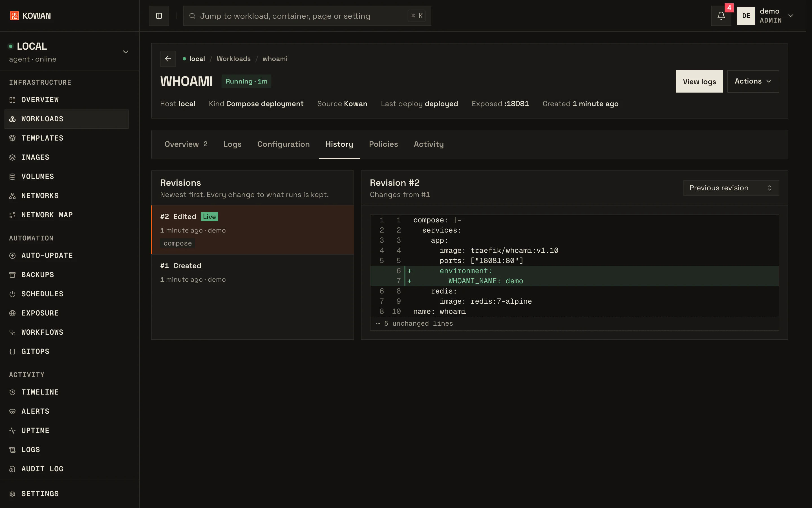
Task: Switch to the Configuration tab
Action: 283,144
